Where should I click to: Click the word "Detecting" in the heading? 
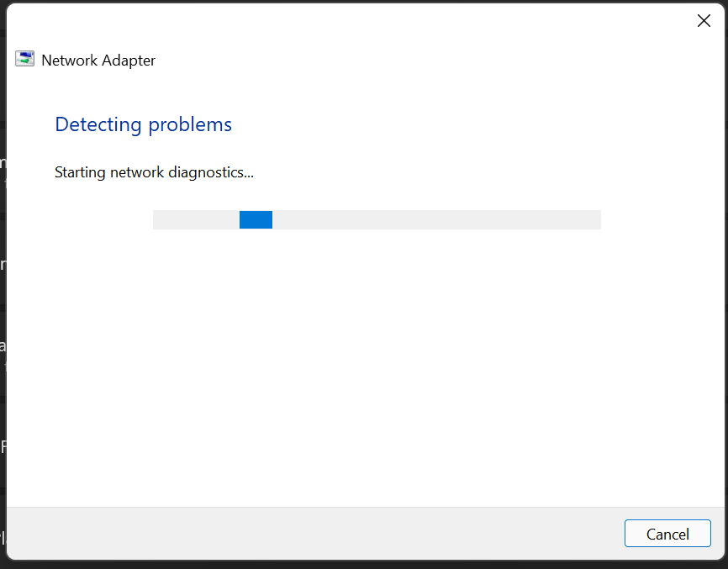click(98, 125)
